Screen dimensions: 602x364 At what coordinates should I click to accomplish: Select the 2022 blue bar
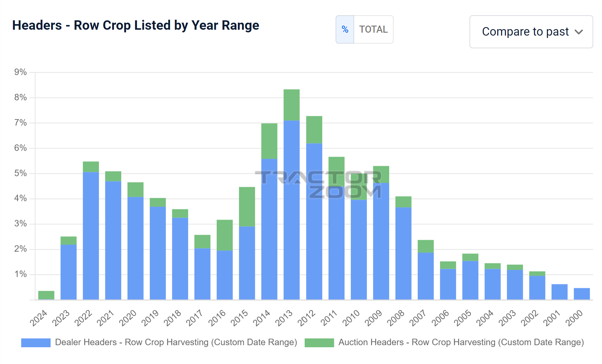(91, 235)
